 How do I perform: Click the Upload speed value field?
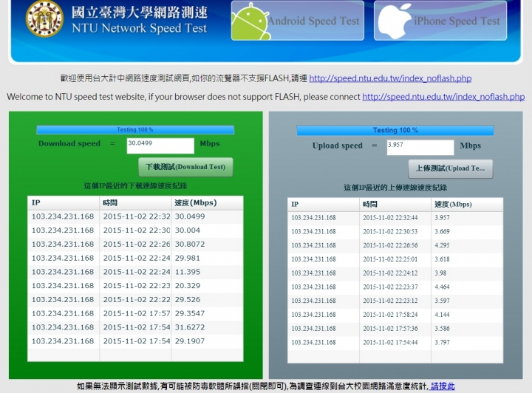[420, 148]
